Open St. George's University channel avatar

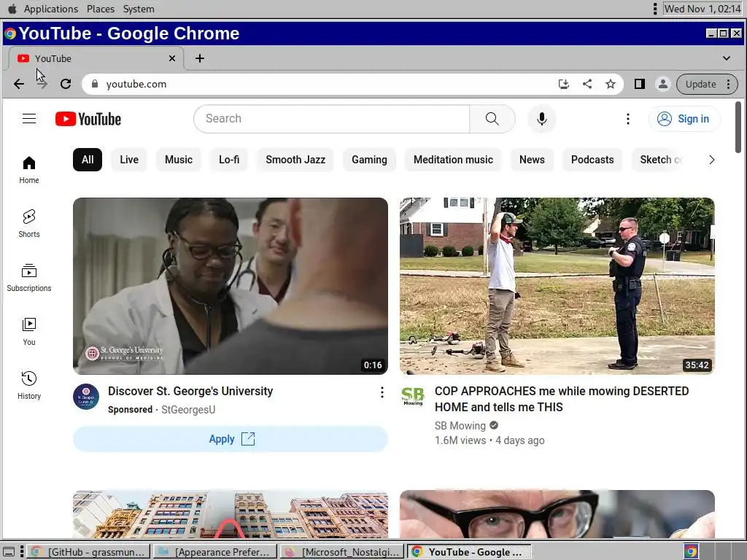tap(86, 396)
